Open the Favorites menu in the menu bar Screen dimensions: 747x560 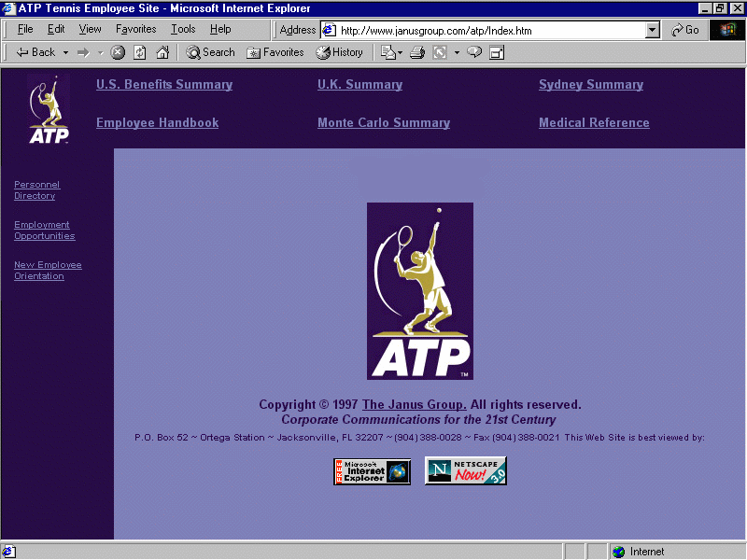(135, 30)
